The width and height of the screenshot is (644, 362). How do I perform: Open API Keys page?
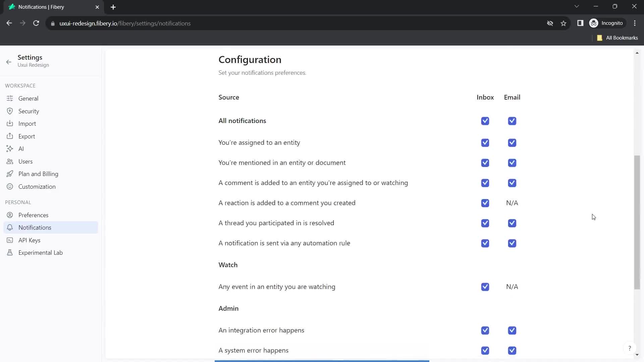click(51, 240)
